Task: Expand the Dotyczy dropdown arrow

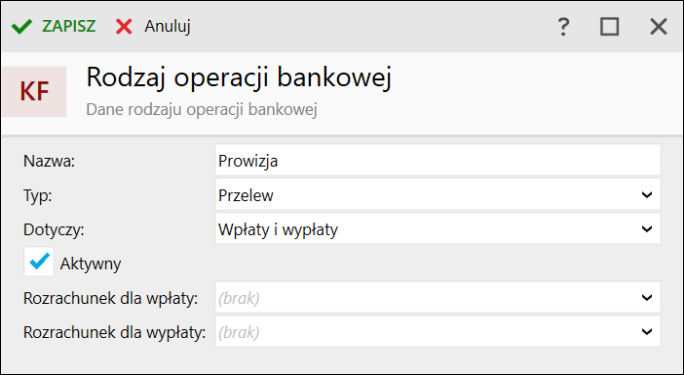Action: pos(647,229)
